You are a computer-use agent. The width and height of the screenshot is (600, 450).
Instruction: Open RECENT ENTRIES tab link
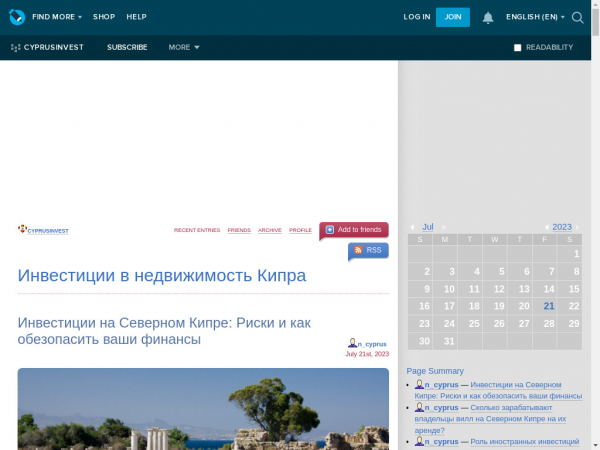[197, 230]
